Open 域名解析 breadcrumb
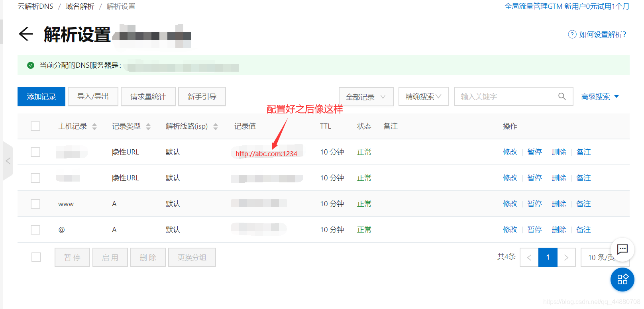The image size is (644, 309). [80, 6]
